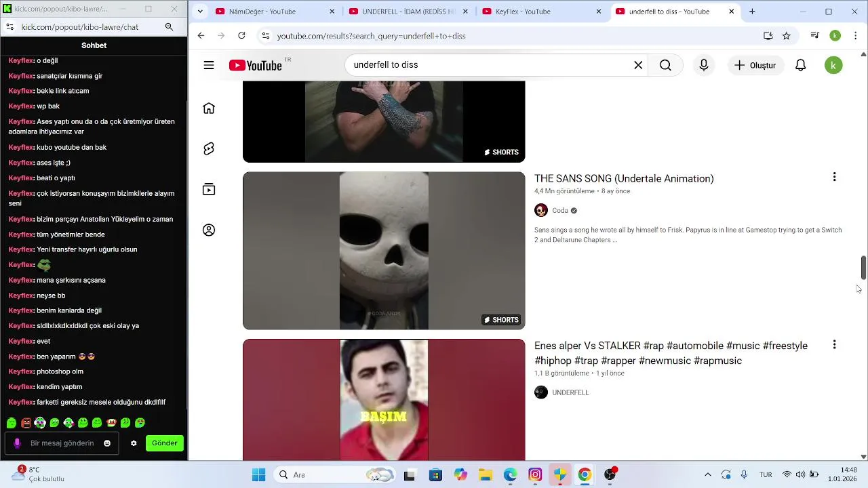Focus the Bir mesaj gönderin chat input

62,443
